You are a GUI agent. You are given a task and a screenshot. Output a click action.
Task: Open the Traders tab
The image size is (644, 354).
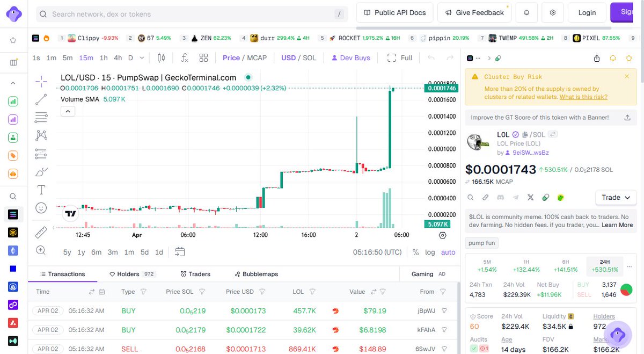(x=195, y=274)
